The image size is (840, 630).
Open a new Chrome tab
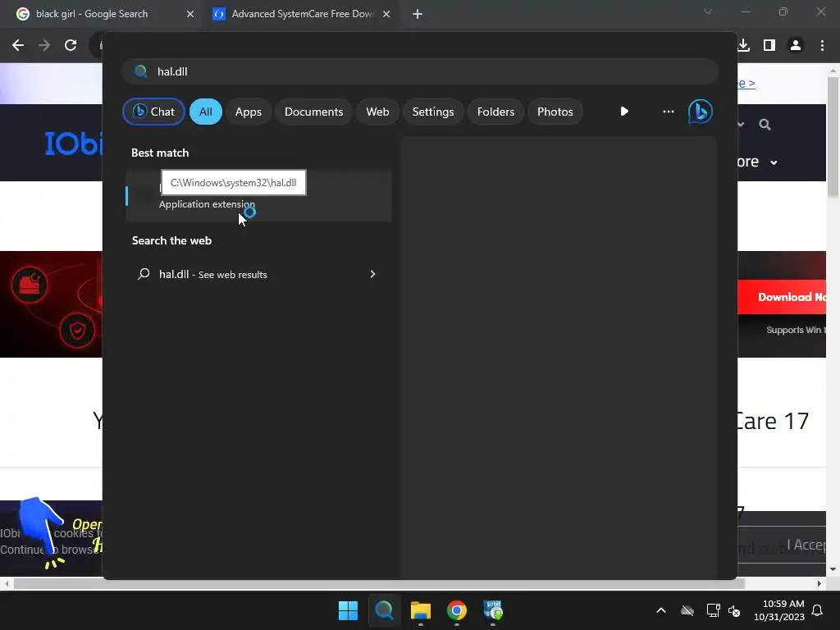(418, 14)
